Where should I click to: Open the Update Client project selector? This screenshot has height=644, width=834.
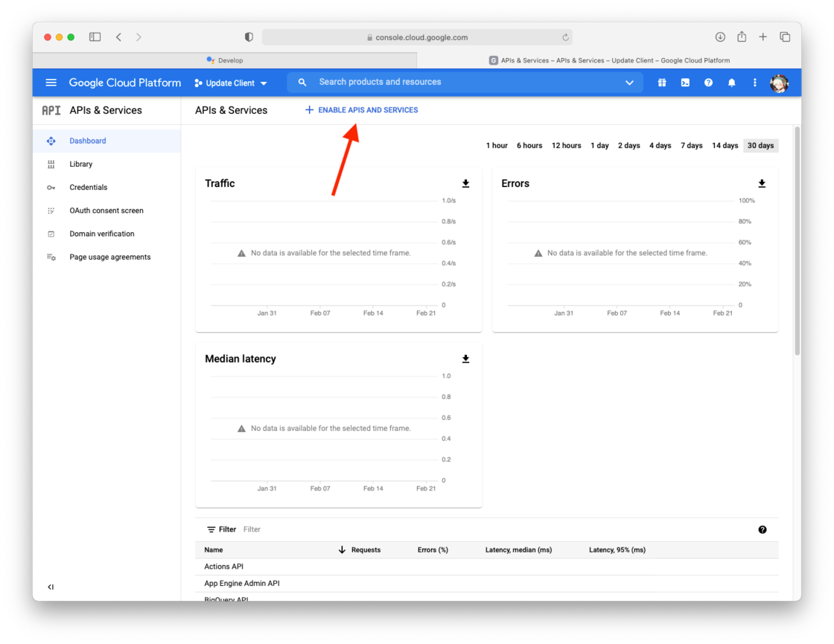coord(231,83)
